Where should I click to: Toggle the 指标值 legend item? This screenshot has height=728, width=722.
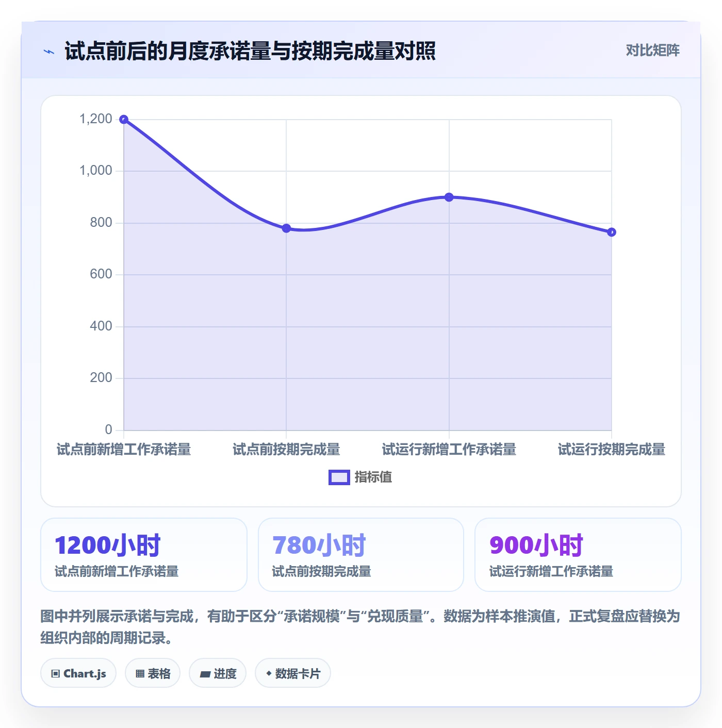tap(360, 477)
